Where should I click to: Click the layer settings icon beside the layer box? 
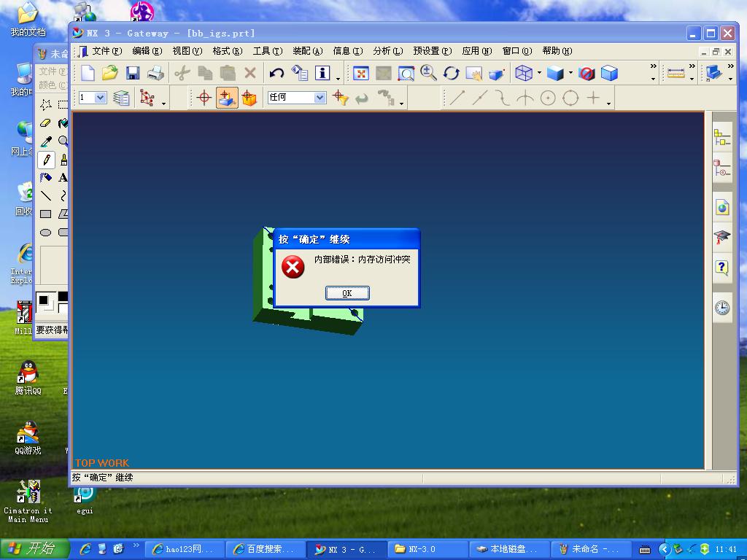tap(121, 98)
